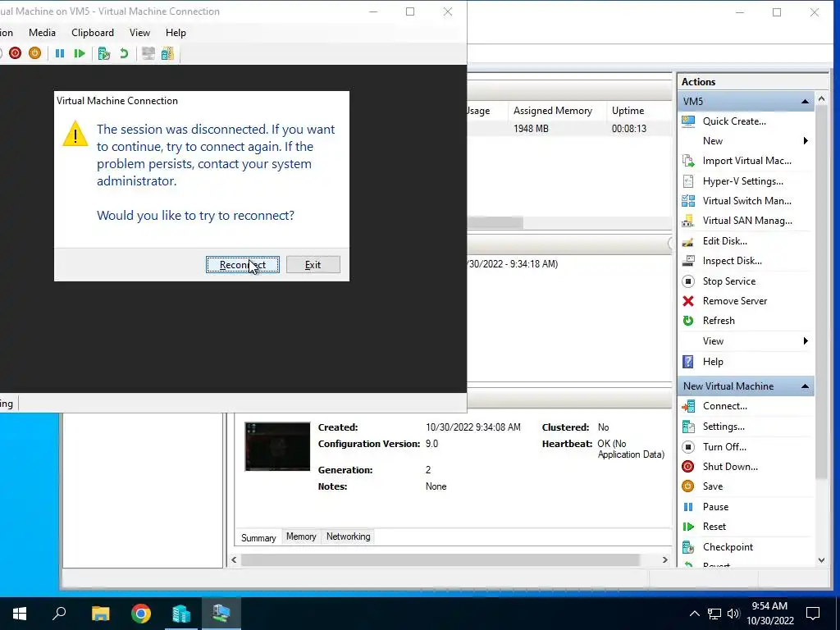Click the Inspect Disk icon
The width and height of the screenshot is (840, 630).
688,261
